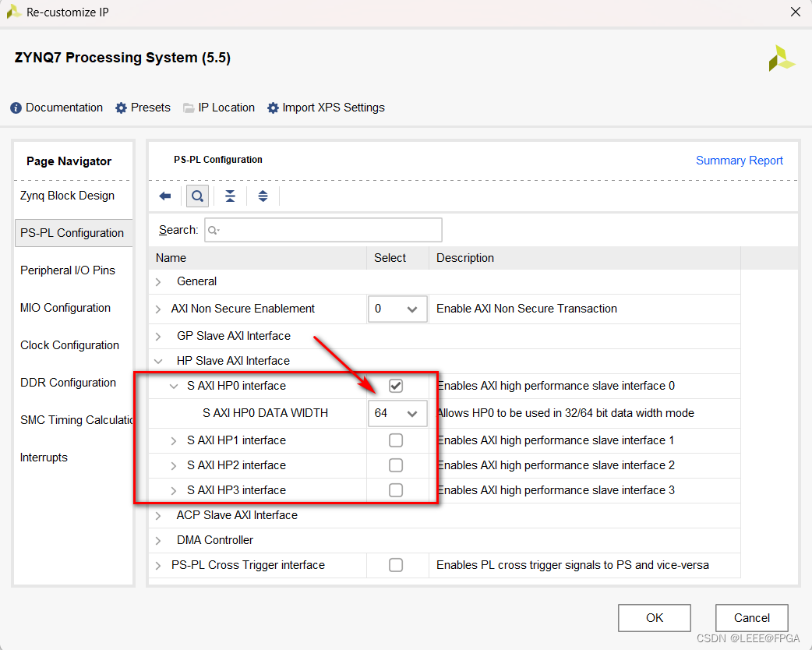Image resolution: width=812 pixels, height=650 pixels.
Task: Go to the MIO Configuration page
Action: pos(65,308)
